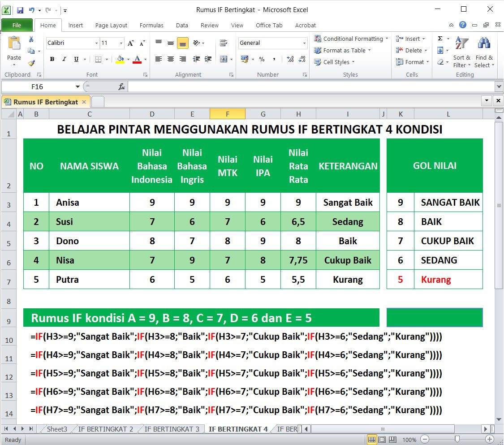Switch to the Review tab
The height and width of the screenshot is (445, 504).
pyautogui.click(x=210, y=25)
